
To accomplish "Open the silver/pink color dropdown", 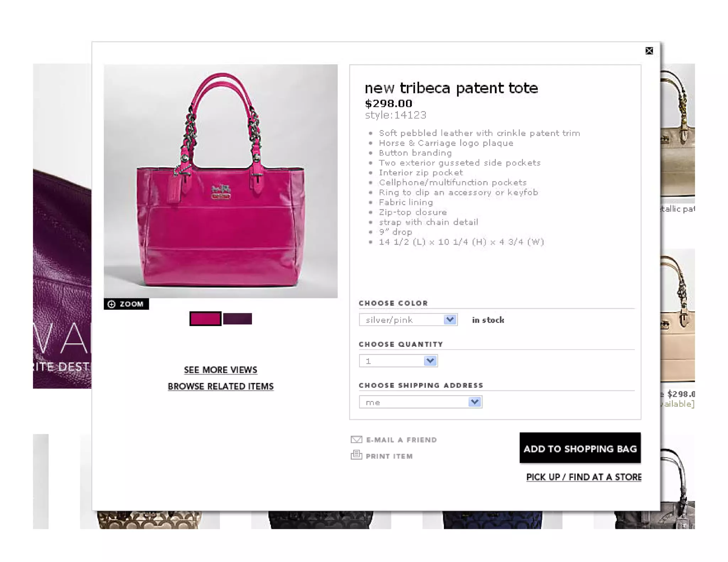I will coord(408,320).
